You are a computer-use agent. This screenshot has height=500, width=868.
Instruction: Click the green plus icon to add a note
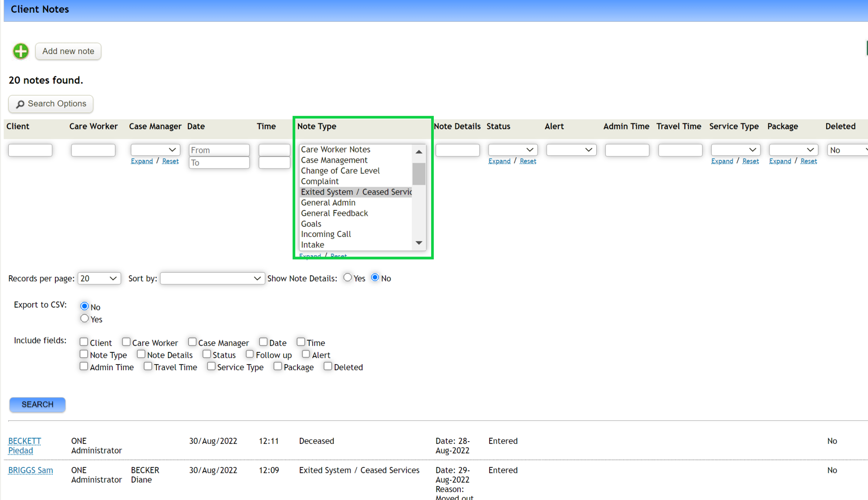(20, 51)
